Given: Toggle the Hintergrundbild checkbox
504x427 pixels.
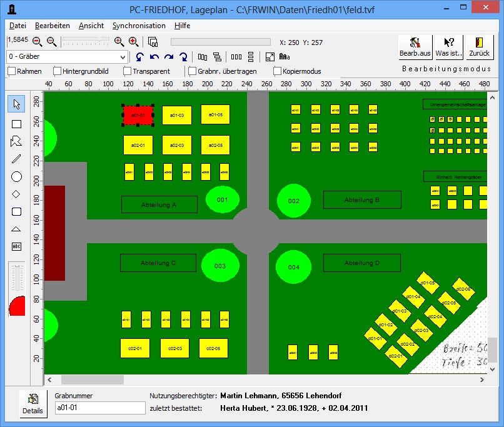Looking at the screenshot, I should [x=58, y=71].
